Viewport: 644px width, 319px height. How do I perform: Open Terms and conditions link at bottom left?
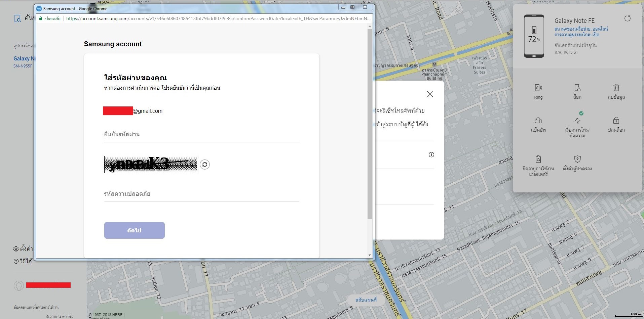click(x=36, y=307)
